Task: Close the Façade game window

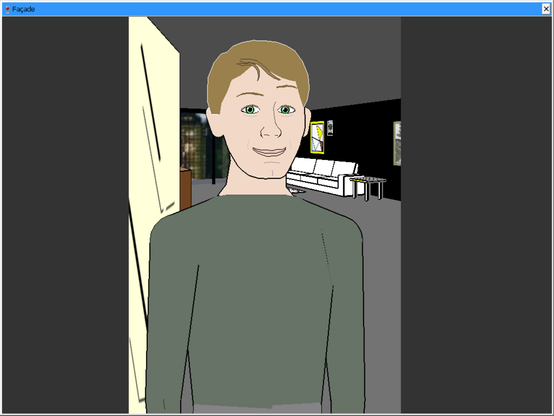Action: coord(546,9)
